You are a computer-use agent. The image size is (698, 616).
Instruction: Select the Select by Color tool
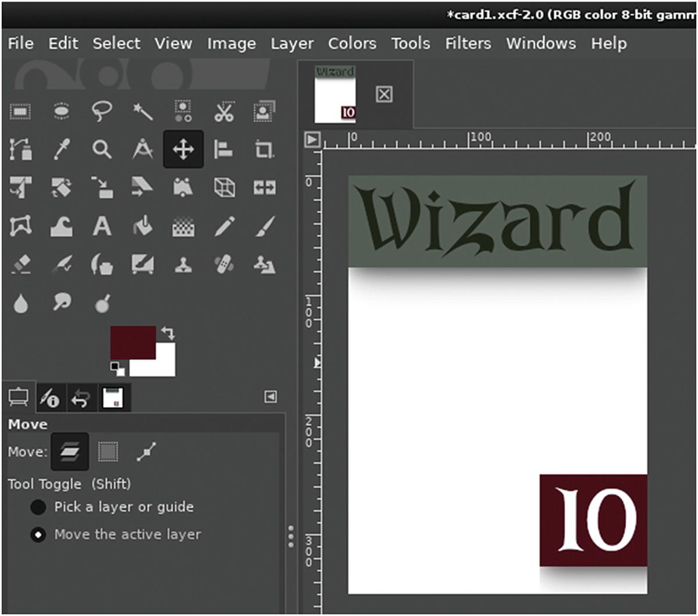tap(183, 111)
